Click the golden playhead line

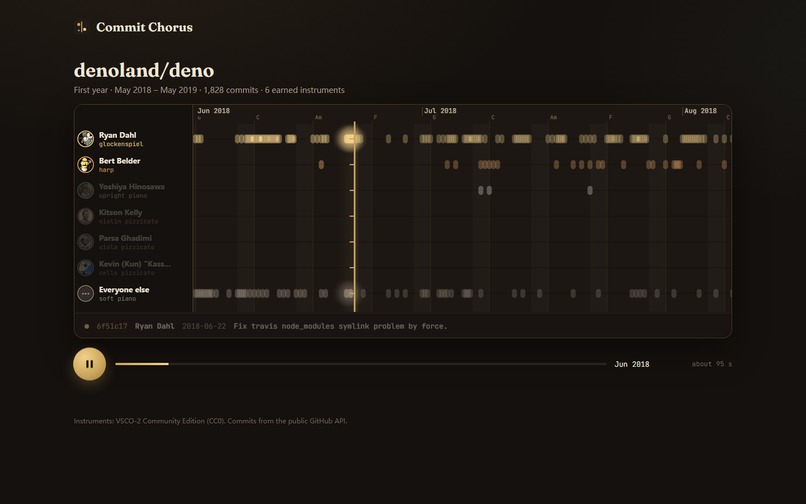coord(354,217)
